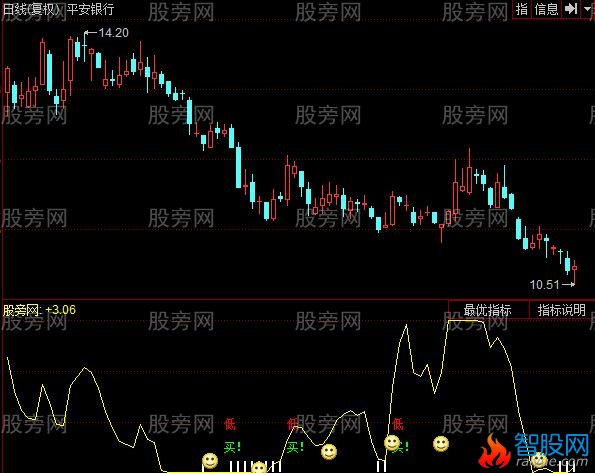Select the 平安银行 stock title
Image resolution: width=595 pixels, height=473 pixels.
90,9
